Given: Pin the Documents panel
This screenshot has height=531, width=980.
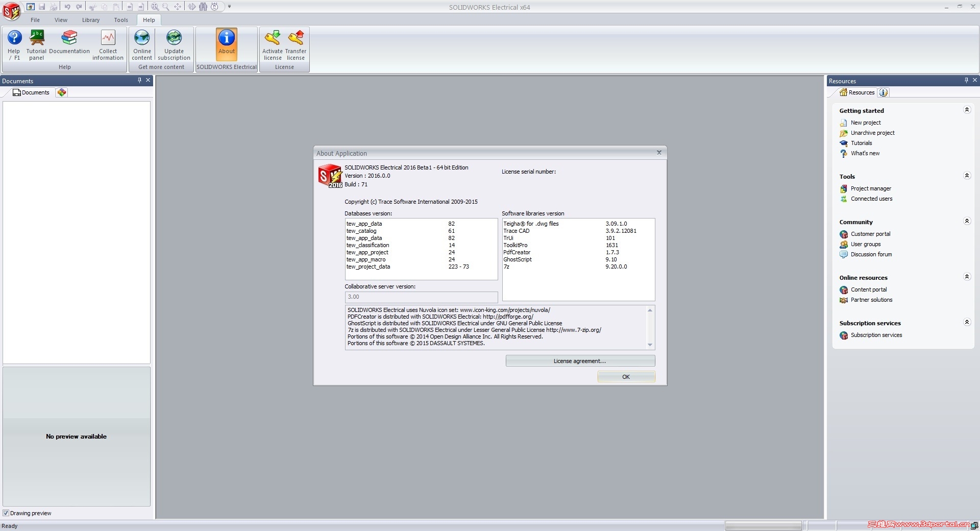Looking at the screenshot, I should (x=139, y=80).
